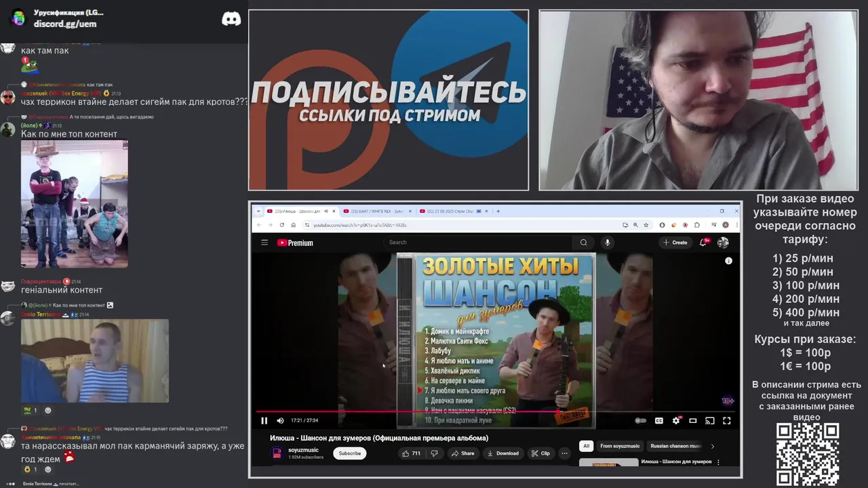
Task: Go back in browser history
Action: click(x=258, y=225)
